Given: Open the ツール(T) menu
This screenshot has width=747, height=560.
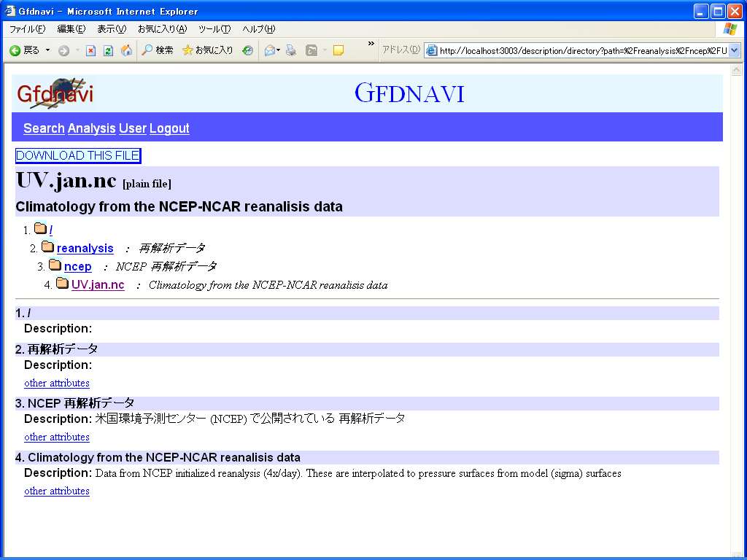Looking at the screenshot, I should tap(214, 29).
